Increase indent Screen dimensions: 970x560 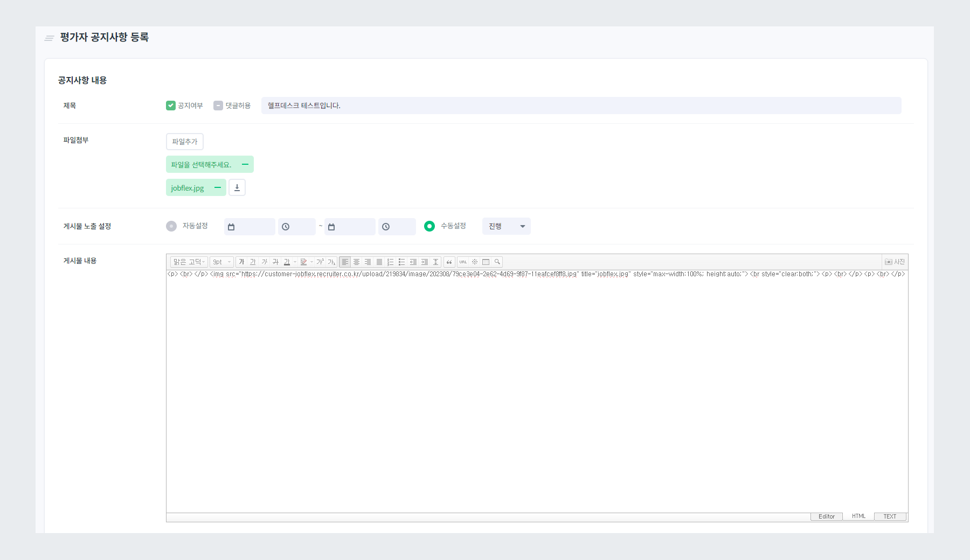point(424,262)
